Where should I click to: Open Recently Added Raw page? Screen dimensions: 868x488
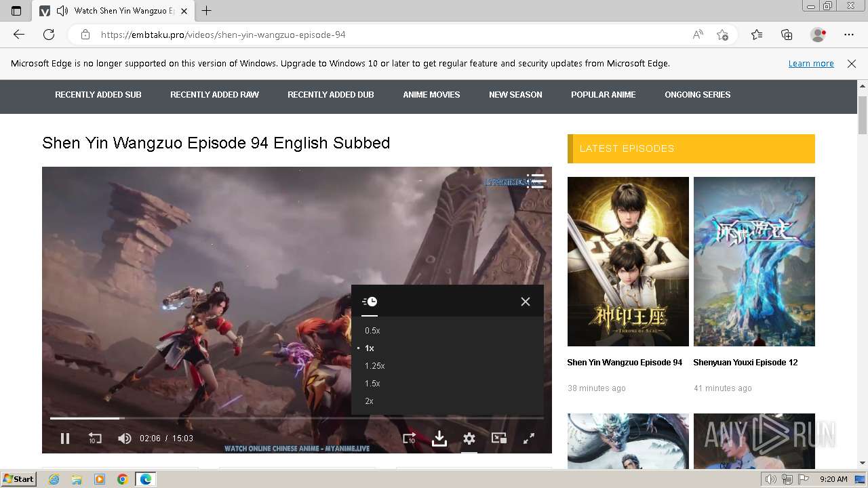[214, 95]
